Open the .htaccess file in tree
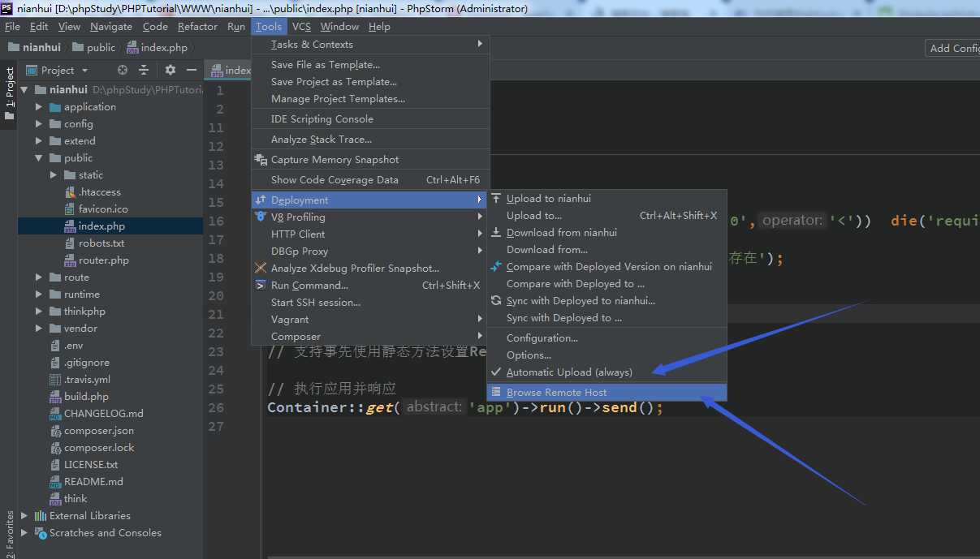The height and width of the screenshot is (559, 980). (99, 192)
